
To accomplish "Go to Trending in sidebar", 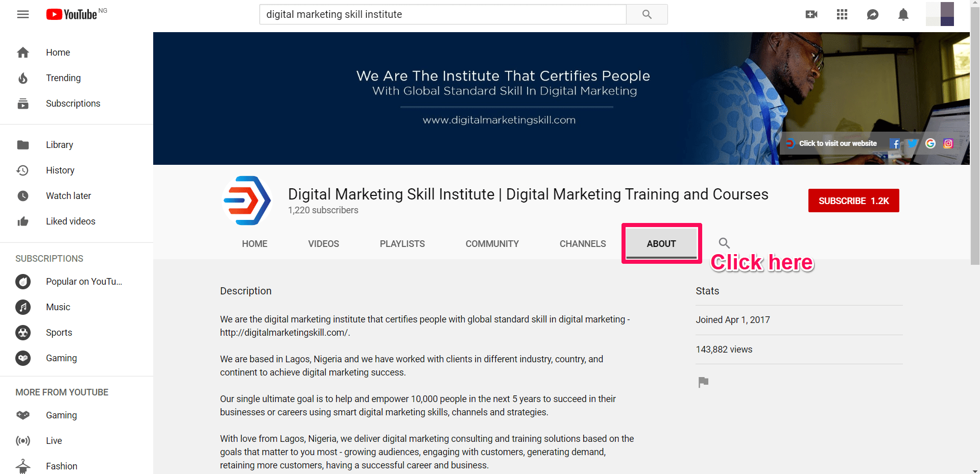I will tap(63, 78).
